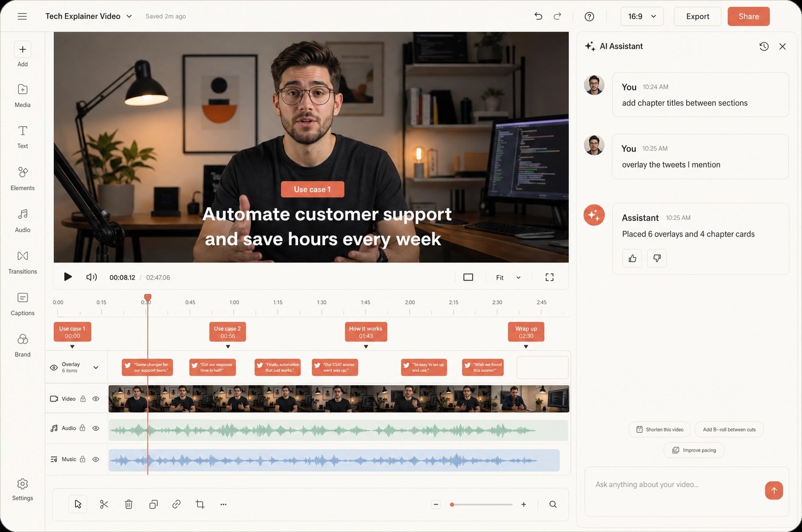This screenshot has height=532, width=802.
Task: Click Improve pacing suggestion
Action: tap(694, 450)
